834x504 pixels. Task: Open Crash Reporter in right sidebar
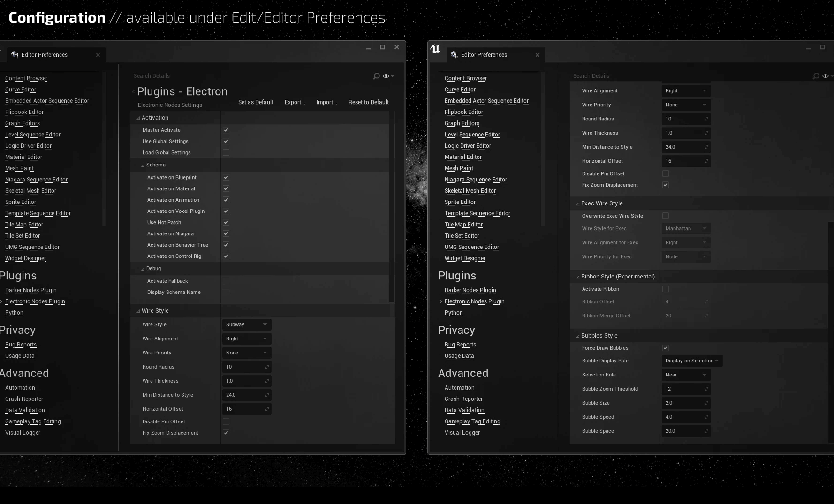coord(464,399)
